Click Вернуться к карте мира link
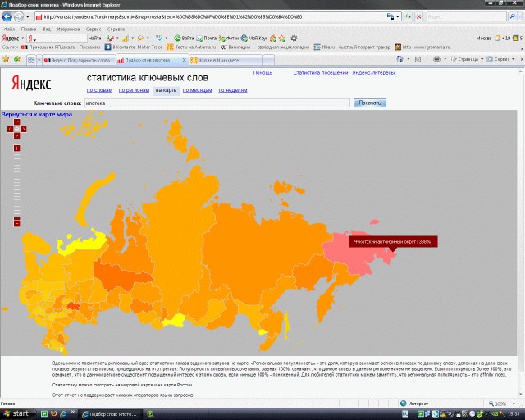The height and width of the screenshot is (420, 525). 36,115
